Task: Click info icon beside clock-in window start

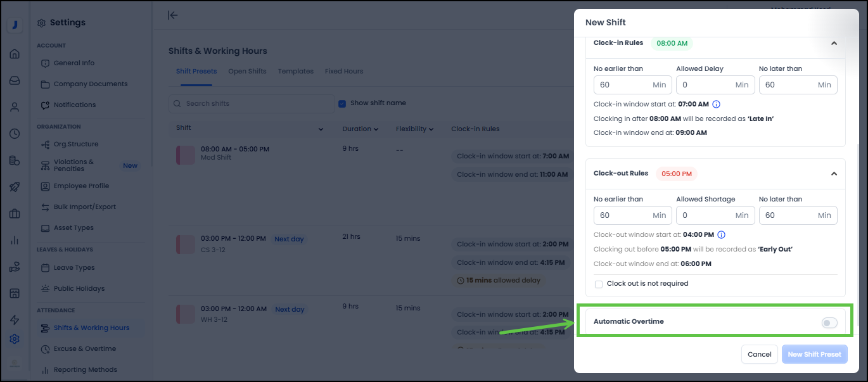Action: click(717, 104)
